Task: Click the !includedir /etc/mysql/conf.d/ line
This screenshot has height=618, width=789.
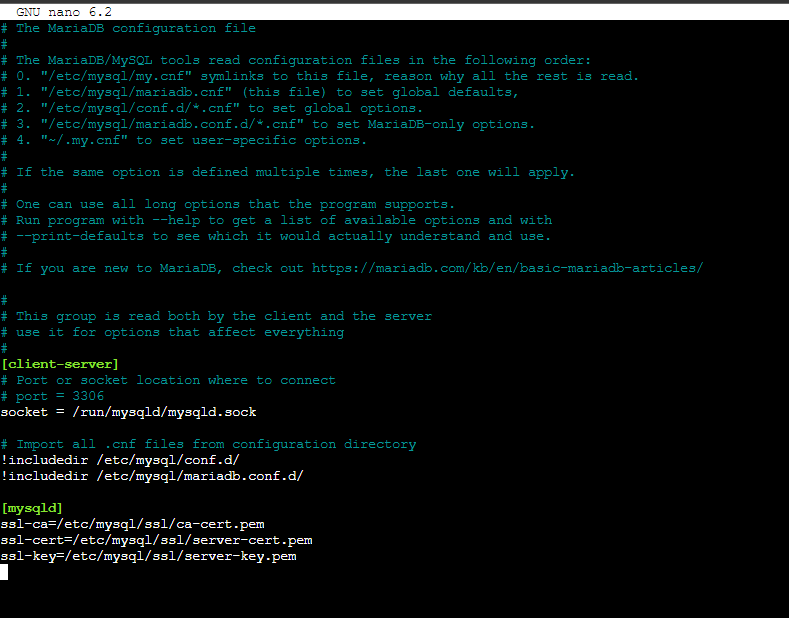Action: point(120,460)
